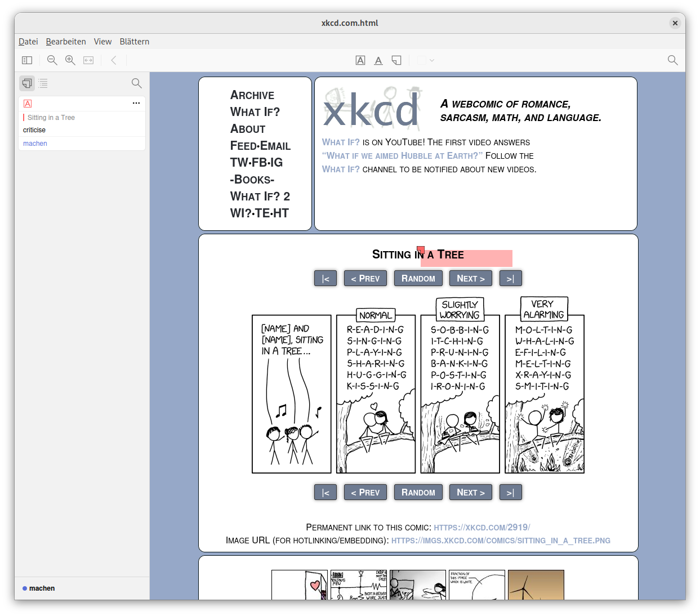Open the Datei menu
This screenshot has height=616, width=700.
coord(28,42)
